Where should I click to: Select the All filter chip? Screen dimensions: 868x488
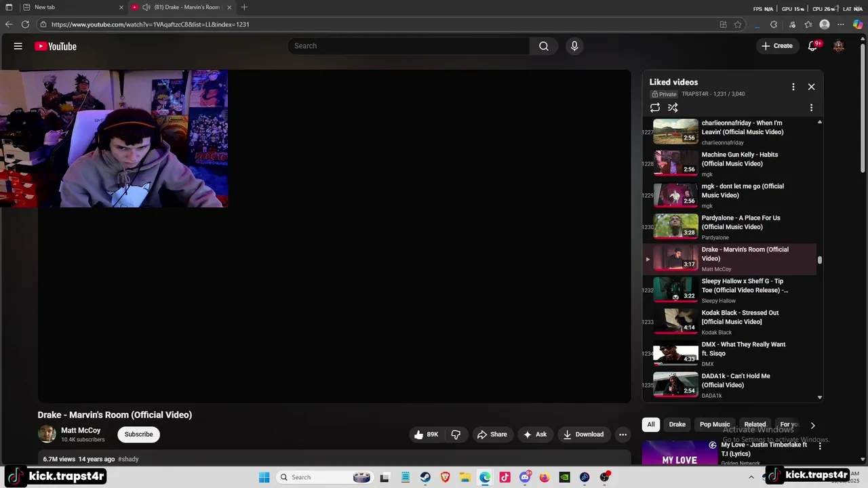click(651, 424)
